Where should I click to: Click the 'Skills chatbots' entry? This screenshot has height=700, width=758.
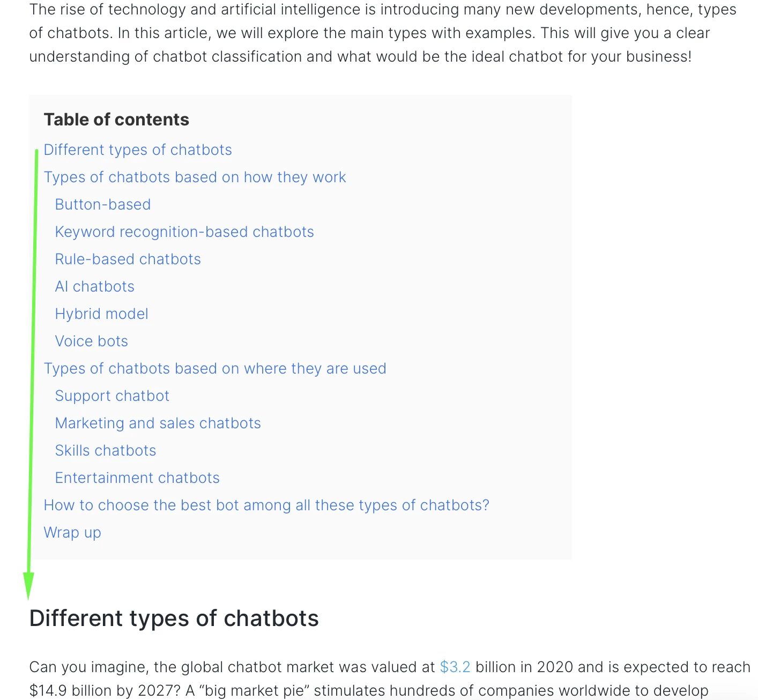click(x=105, y=451)
